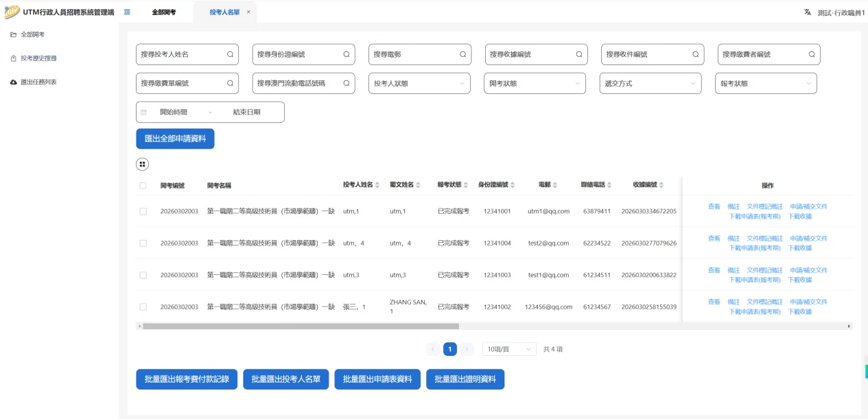Screen dimensions: 868x419
Task: Open the 投考人狀態 dropdown
Action: [419, 83]
